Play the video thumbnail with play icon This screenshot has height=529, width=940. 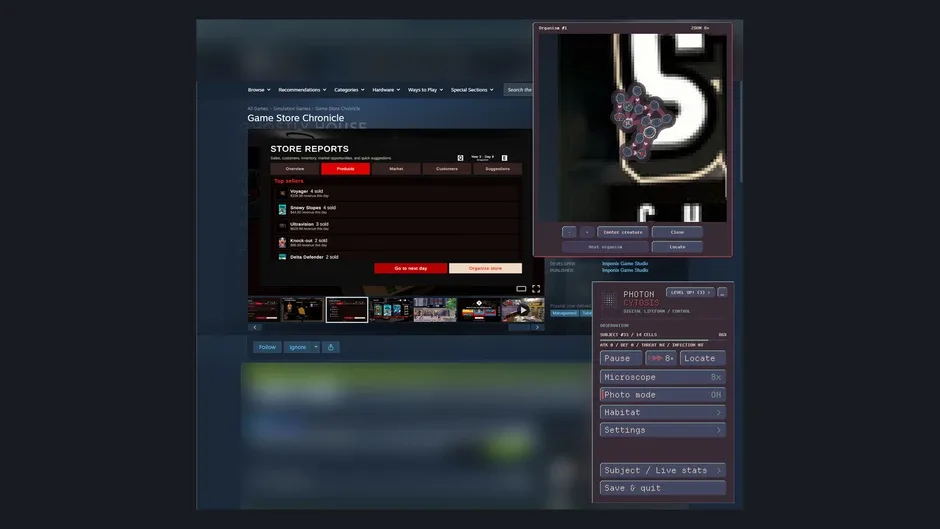click(x=523, y=310)
